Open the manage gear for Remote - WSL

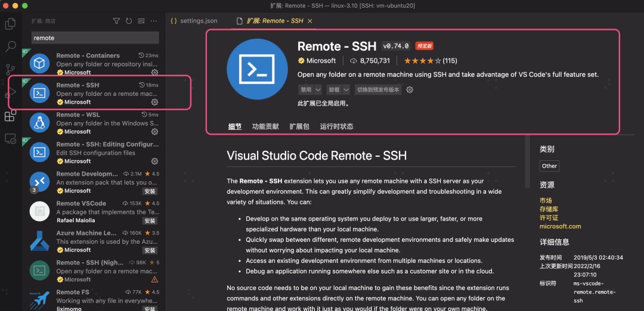154,132
